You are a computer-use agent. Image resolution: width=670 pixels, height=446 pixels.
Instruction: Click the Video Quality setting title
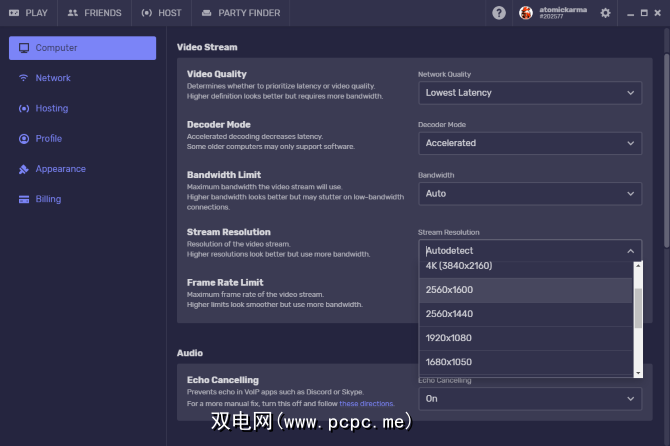coord(217,74)
